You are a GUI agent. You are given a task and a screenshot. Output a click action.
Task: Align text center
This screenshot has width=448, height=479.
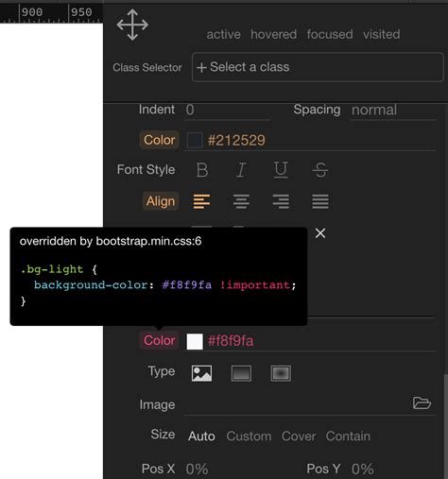[241, 201]
